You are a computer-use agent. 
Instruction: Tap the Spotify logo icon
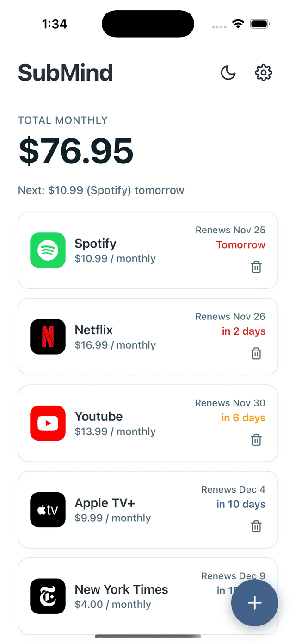pos(48,250)
